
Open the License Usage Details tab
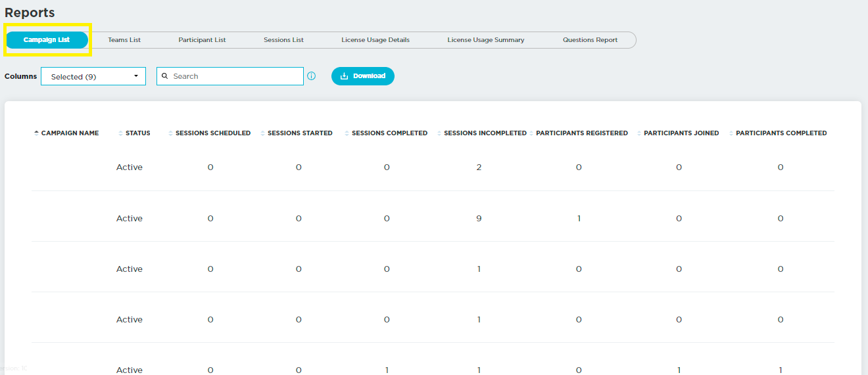pos(375,40)
